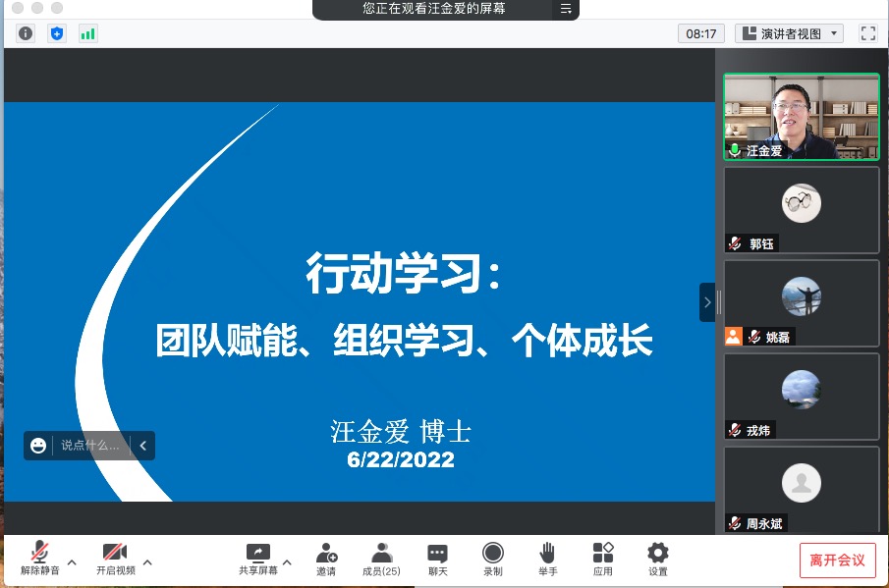The width and height of the screenshot is (889, 588).
Task: Click 离开会议 leave meeting button
Action: [x=837, y=561]
